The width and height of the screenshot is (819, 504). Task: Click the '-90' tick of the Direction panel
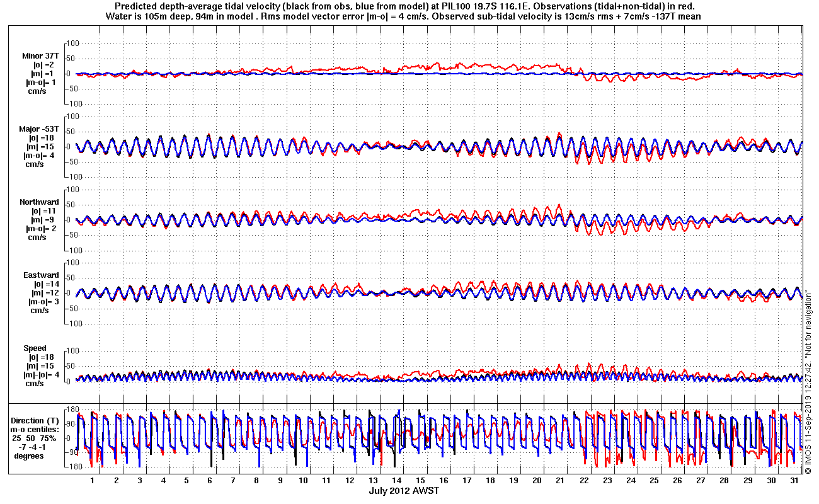(x=72, y=452)
